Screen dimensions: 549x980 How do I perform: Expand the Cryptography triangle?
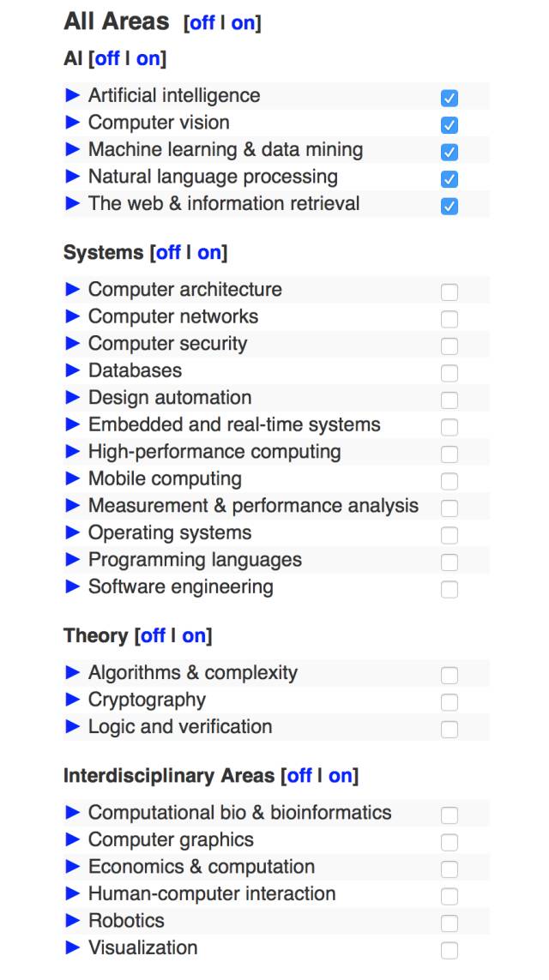pyautogui.click(x=73, y=700)
